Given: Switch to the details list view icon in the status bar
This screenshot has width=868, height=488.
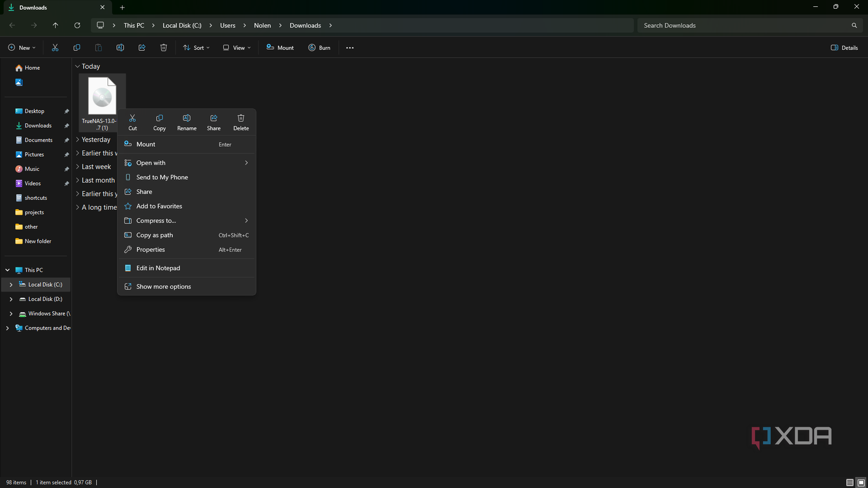Looking at the screenshot, I should point(849,482).
